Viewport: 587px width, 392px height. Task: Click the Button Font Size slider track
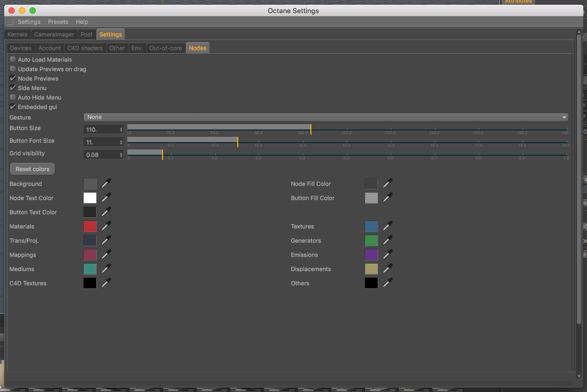point(347,142)
